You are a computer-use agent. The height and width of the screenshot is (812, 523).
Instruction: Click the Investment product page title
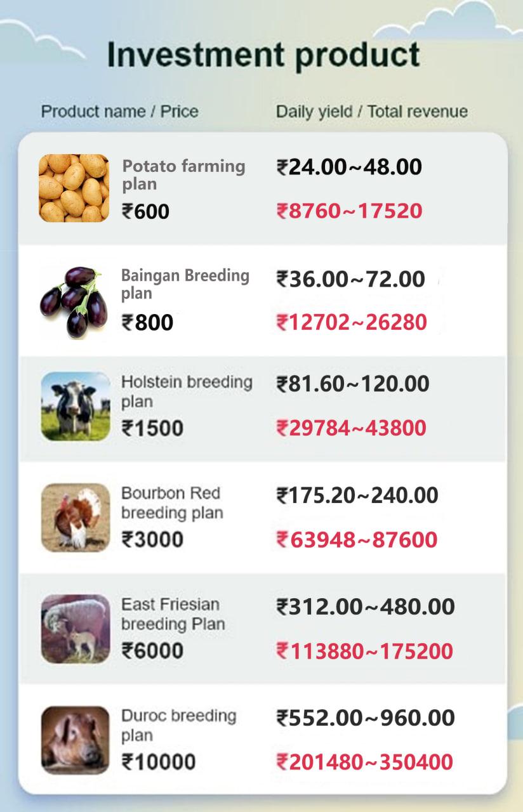261,55
